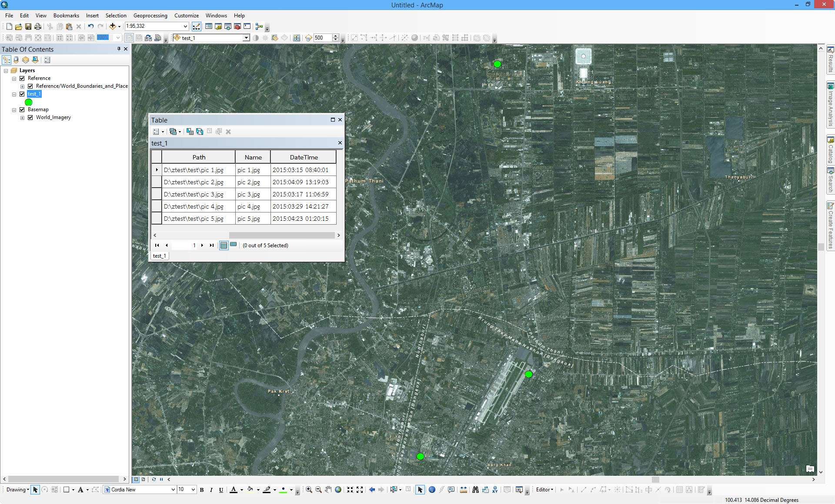Open the test_1 layer dropdown in Effects toolbar
The image size is (835, 504).
tap(246, 38)
